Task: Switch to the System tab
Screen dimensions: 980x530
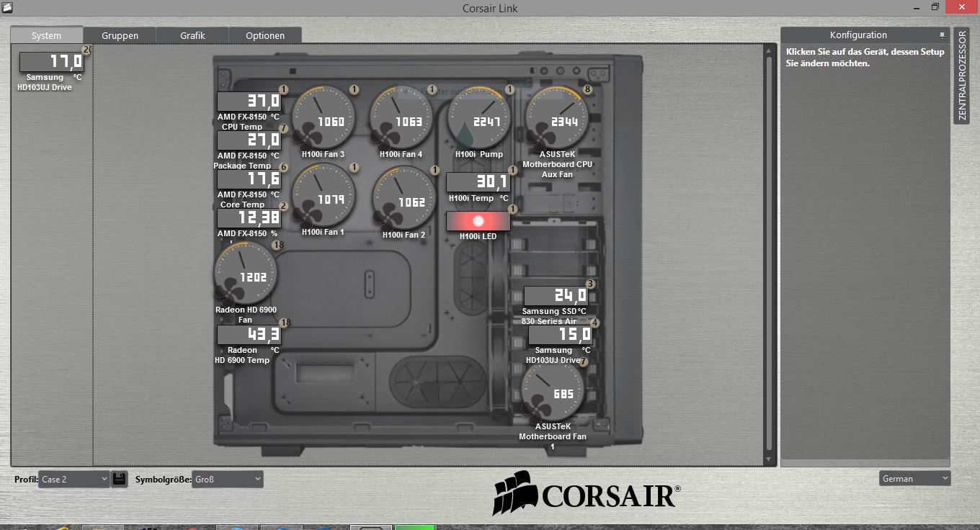Action: [x=46, y=35]
